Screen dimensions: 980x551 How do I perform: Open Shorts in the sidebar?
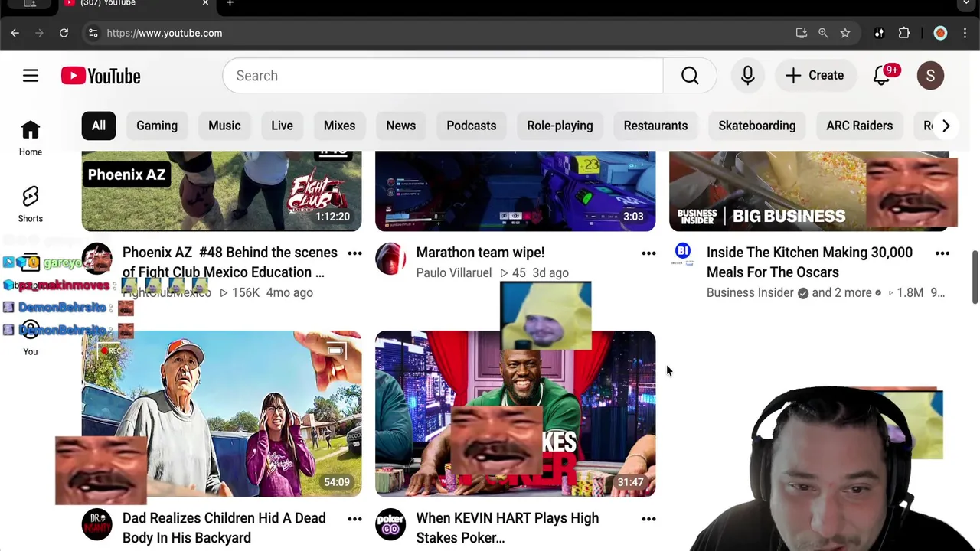click(x=31, y=204)
